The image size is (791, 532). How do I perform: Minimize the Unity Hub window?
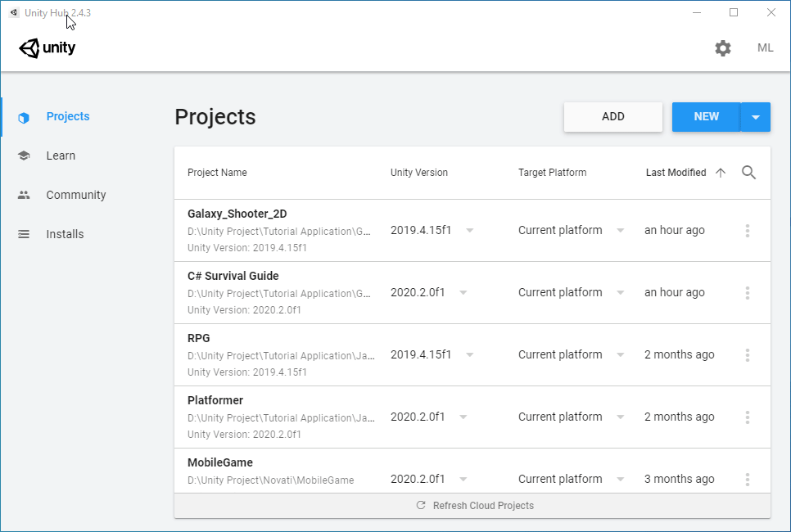pyautogui.click(x=697, y=12)
